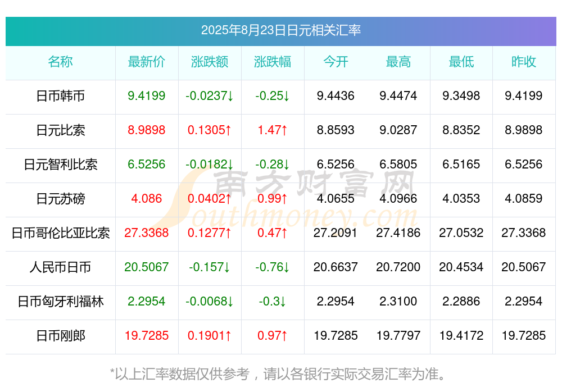This screenshot has height=392, width=562.
Task: Select the 最低 column header
Action: pyautogui.click(x=461, y=62)
